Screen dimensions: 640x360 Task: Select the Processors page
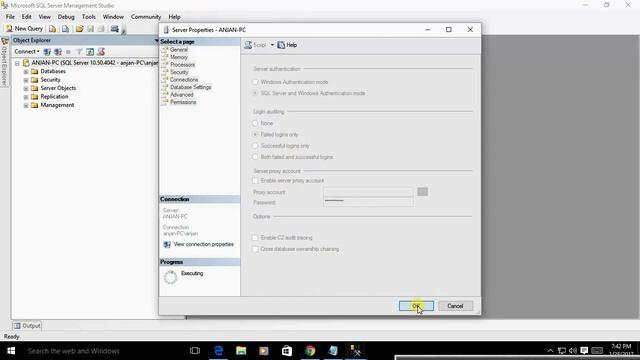182,64
